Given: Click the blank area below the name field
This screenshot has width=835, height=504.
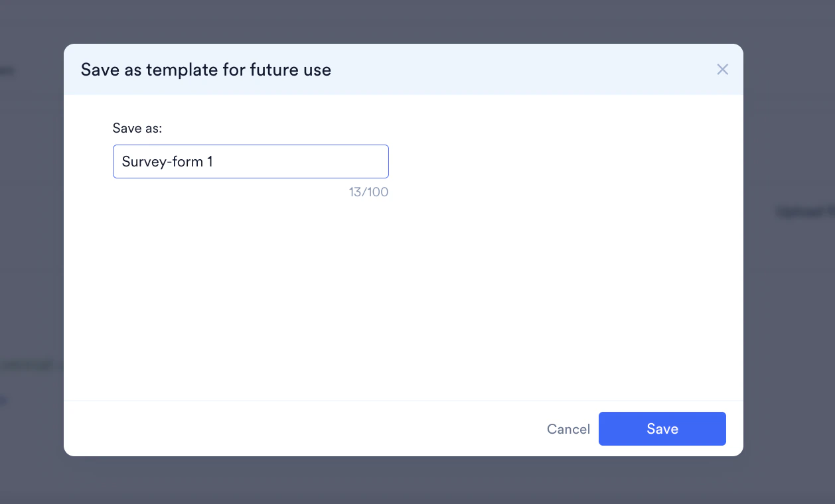Looking at the screenshot, I should pyautogui.click(x=398, y=298).
